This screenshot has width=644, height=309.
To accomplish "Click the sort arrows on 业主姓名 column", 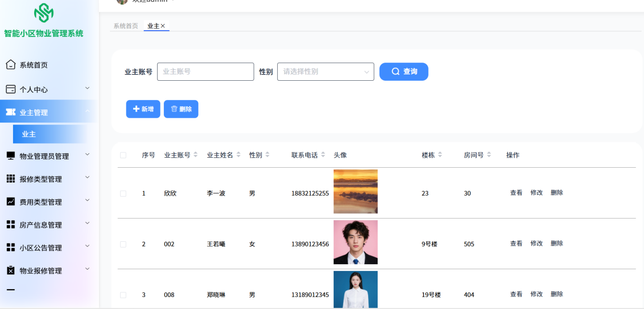I will click(x=238, y=155).
